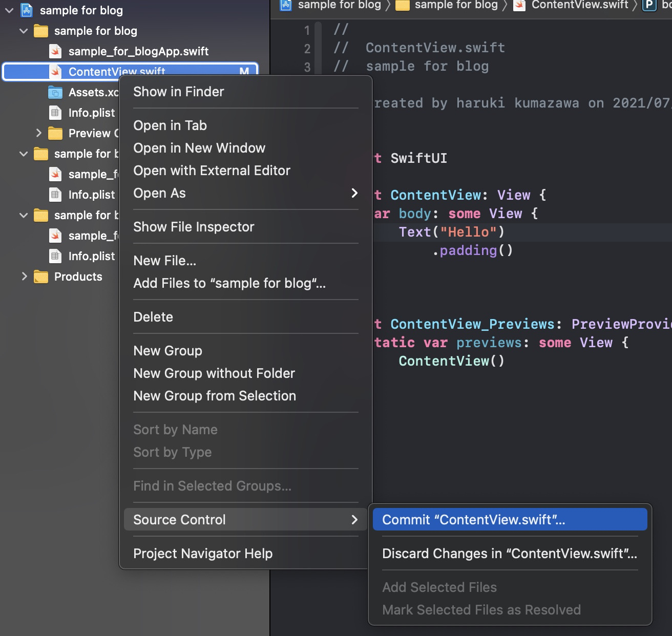Collapse the sample for blog folder
Image resolution: width=672 pixels, height=636 pixels.
(23, 31)
